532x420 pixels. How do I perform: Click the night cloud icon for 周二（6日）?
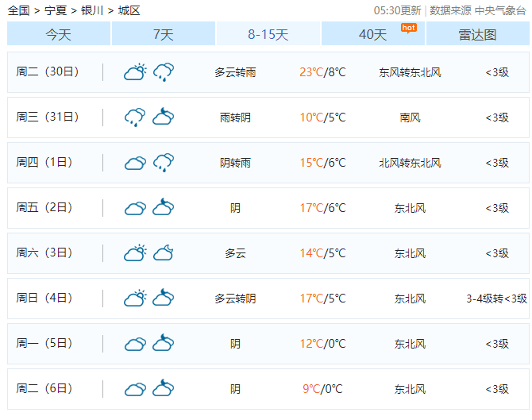click(164, 389)
